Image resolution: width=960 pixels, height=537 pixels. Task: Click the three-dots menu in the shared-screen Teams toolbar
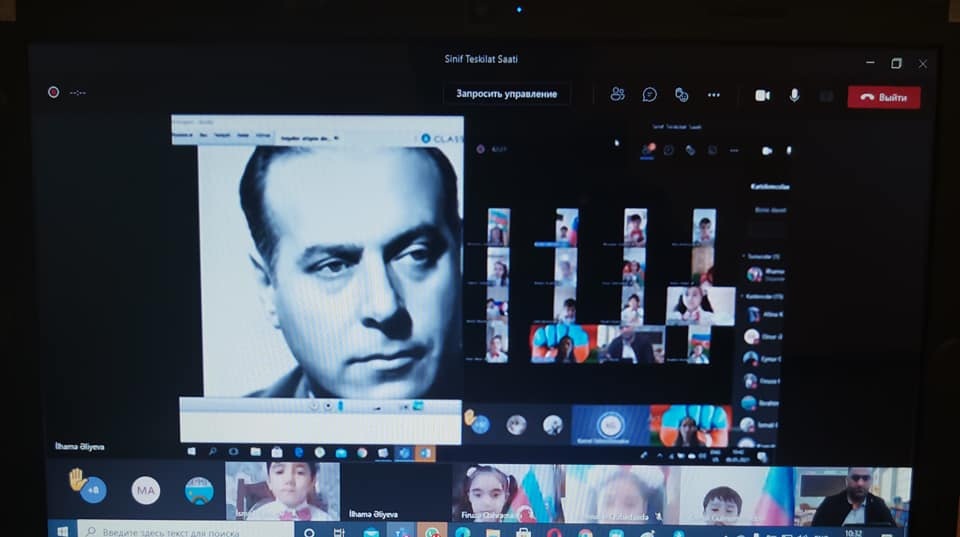(734, 151)
